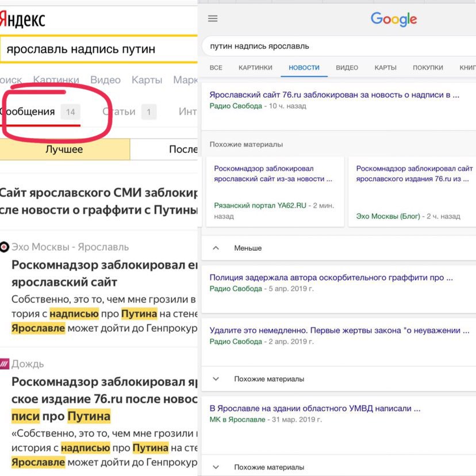The image size is (476, 476).
Task: Open Удалите это немедленно headline
Action: [x=339, y=331]
